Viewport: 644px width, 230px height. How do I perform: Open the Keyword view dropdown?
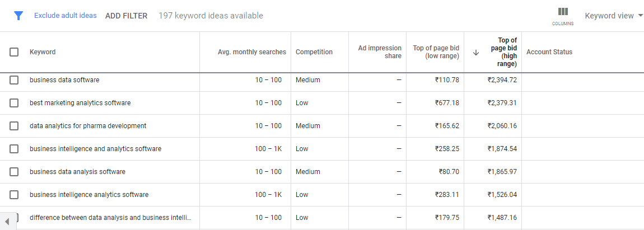[x=613, y=16]
